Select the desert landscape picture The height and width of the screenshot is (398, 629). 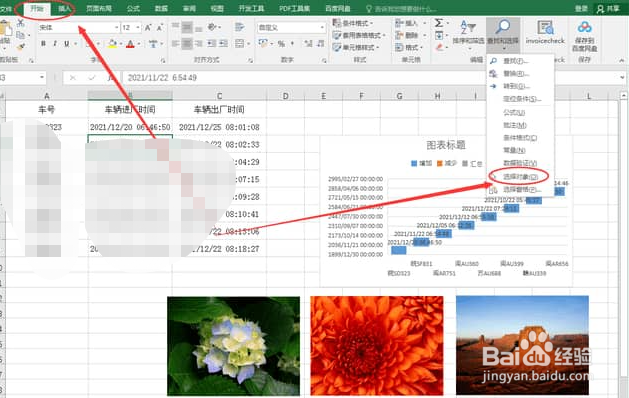tap(522, 345)
